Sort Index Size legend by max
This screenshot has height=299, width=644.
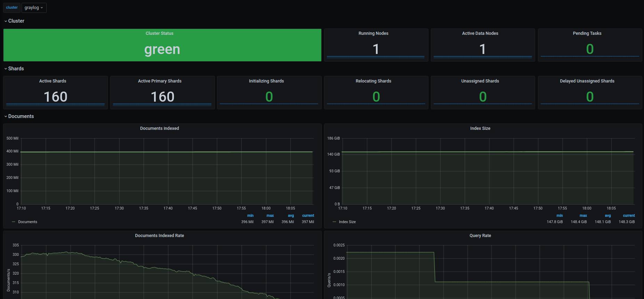pyautogui.click(x=583, y=215)
